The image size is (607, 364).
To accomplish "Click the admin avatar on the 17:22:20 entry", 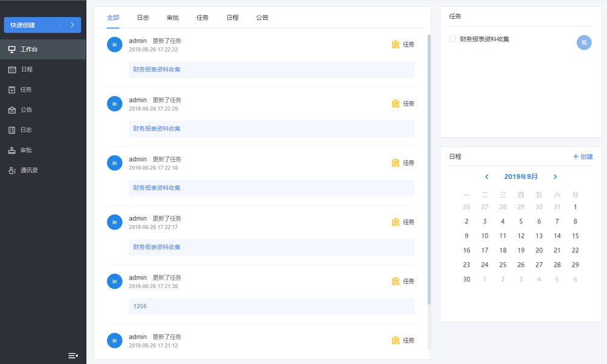I will (115, 104).
